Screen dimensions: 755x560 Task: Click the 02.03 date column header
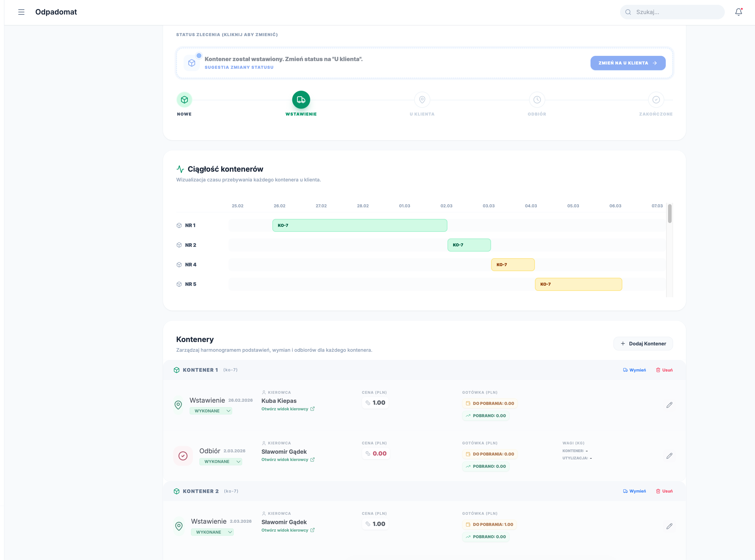447,206
